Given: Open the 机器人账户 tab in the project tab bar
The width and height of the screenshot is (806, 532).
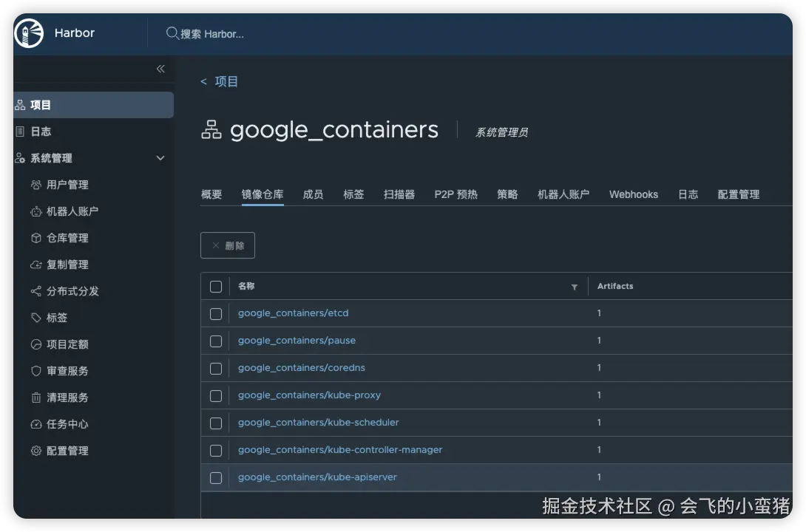Looking at the screenshot, I should point(563,194).
